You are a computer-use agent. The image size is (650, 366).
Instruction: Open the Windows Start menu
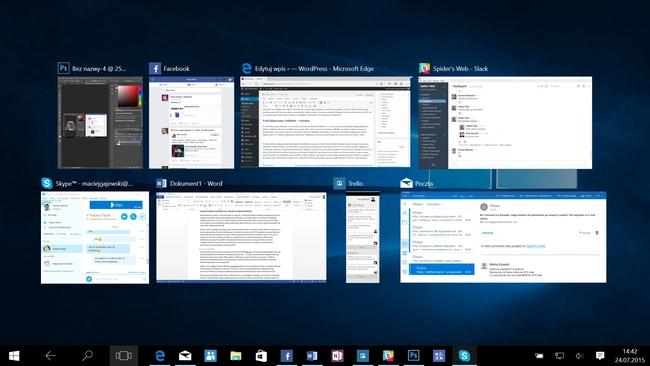click(x=14, y=356)
